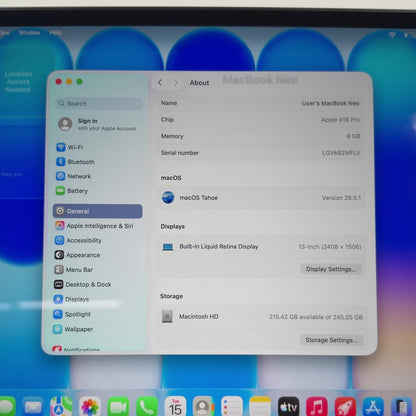Click the Location Access Needed desktop widget
The image size is (416, 416).
click(20, 82)
